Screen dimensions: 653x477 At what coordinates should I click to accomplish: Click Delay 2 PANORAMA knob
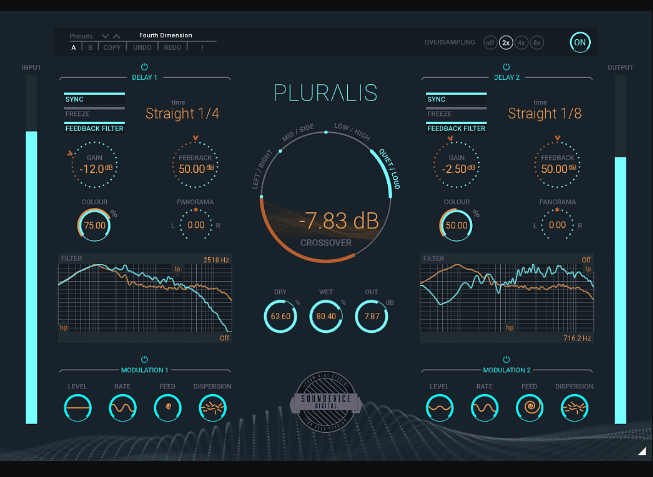tap(557, 225)
